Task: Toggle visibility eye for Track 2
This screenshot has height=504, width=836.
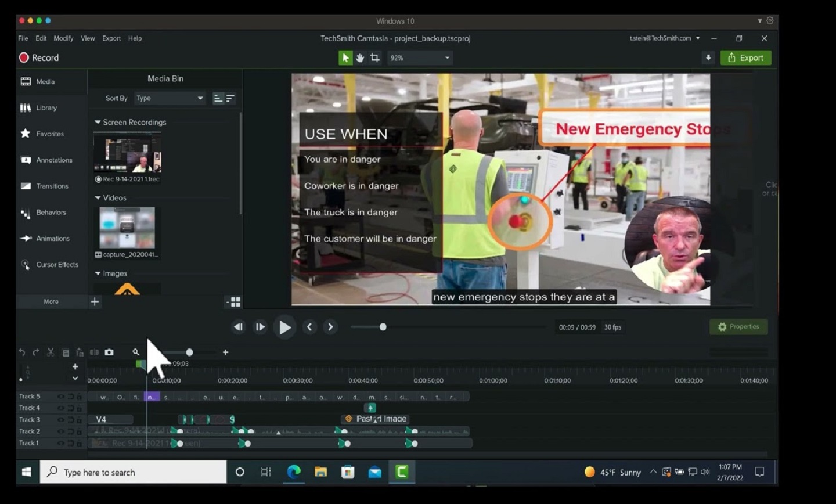Action: 60,431
